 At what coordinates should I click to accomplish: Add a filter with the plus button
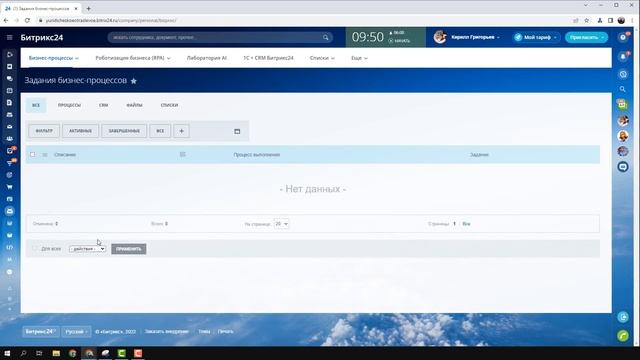182,131
